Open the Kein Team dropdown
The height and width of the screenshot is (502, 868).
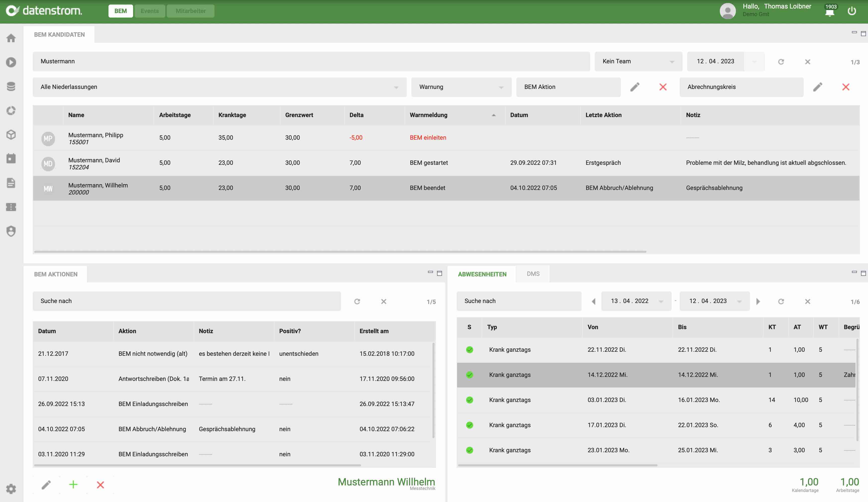tap(638, 61)
